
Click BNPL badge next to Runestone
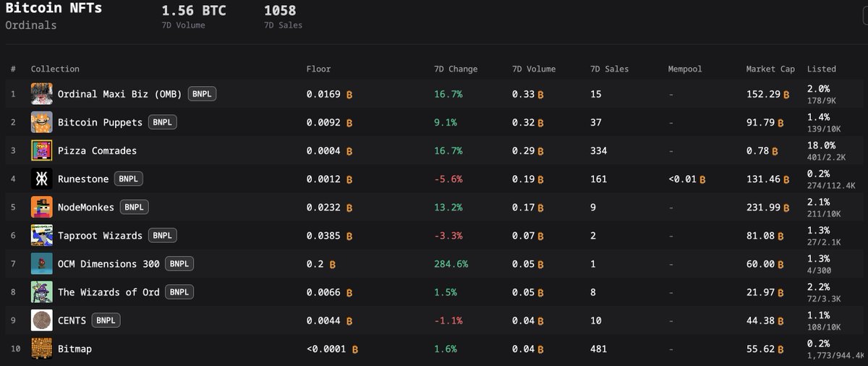pos(129,179)
